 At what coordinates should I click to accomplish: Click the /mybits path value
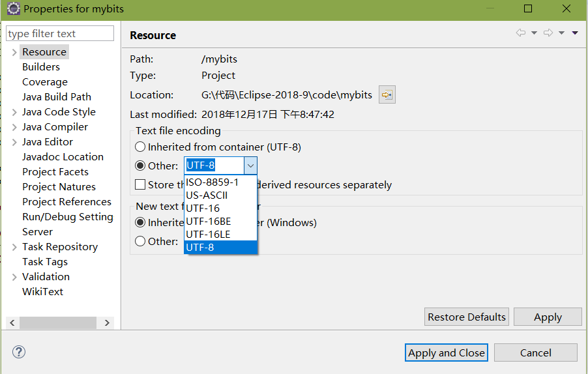tap(220, 59)
